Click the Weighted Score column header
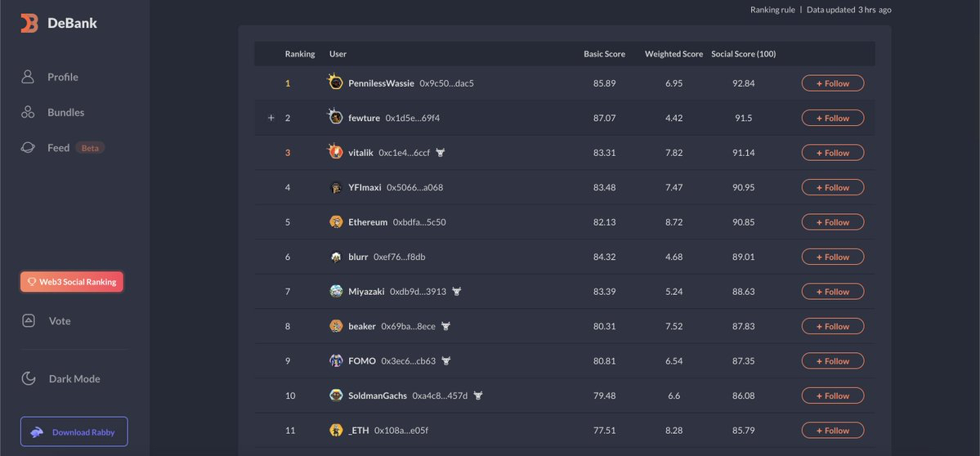Screen dimensions: 980x456 pos(673,54)
